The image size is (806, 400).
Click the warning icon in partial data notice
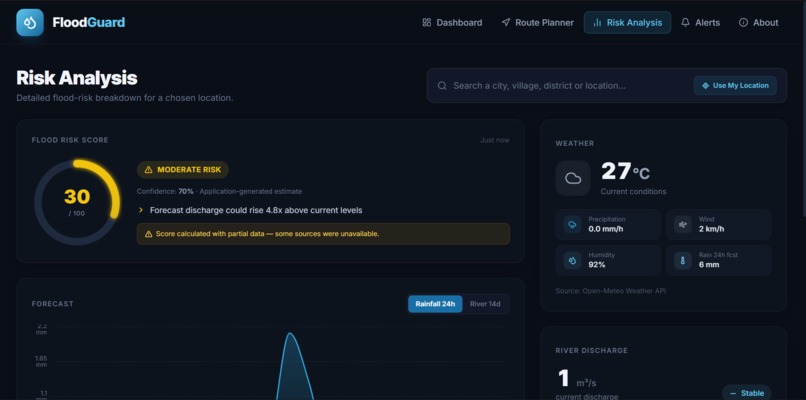coord(149,234)
